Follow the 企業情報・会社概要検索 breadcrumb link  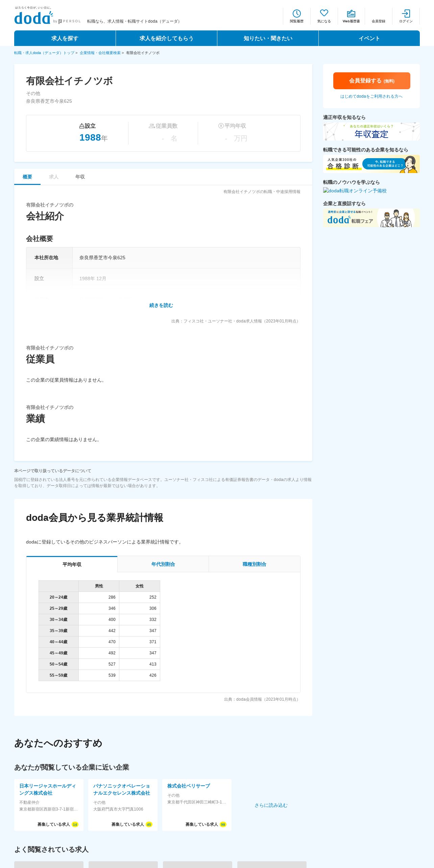point(100,53)
